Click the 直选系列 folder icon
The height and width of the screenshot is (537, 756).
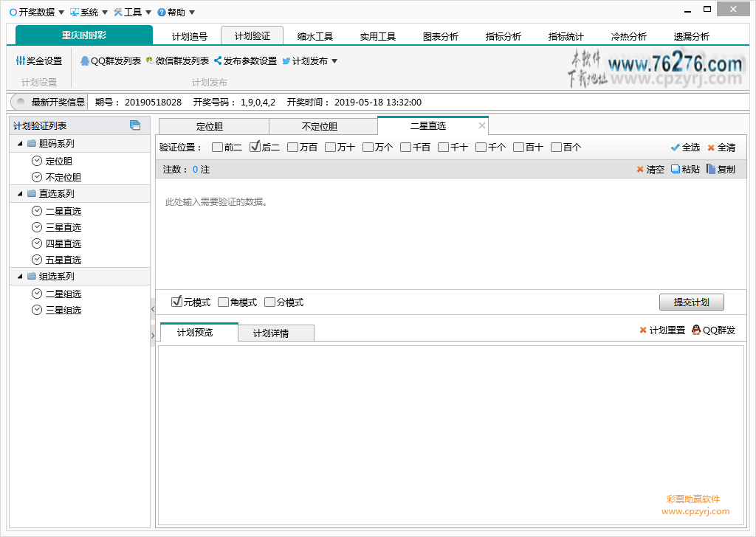coord(32,193)
